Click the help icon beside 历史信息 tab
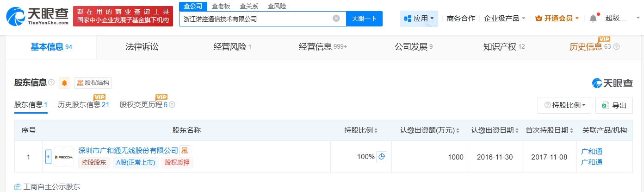Screen dimensions: 644x192 click(x=616, y=47)
